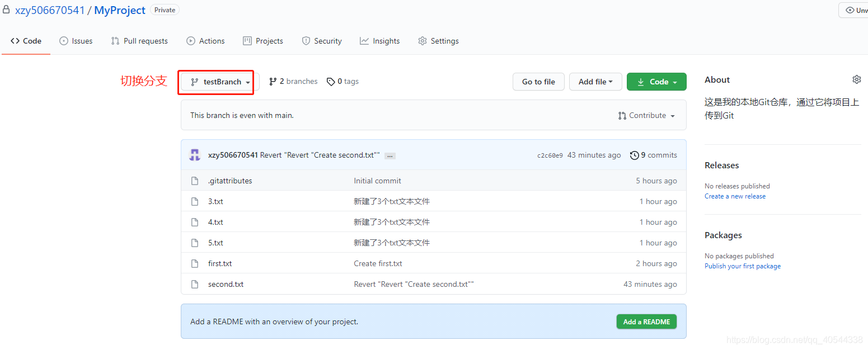Open the Actions tab
868x350 pixels.
(x=205, y=41)
